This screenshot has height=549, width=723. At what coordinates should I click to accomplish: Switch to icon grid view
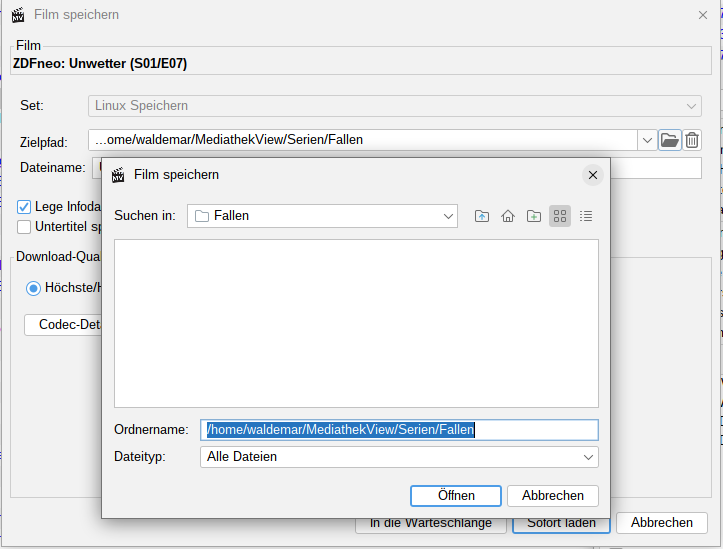tap(560, 216)
